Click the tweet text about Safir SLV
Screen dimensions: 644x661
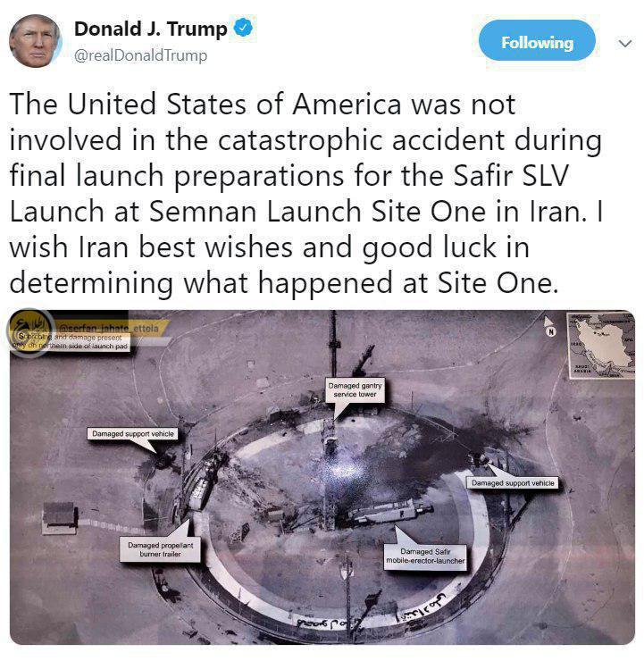click(x=306, y=193)
